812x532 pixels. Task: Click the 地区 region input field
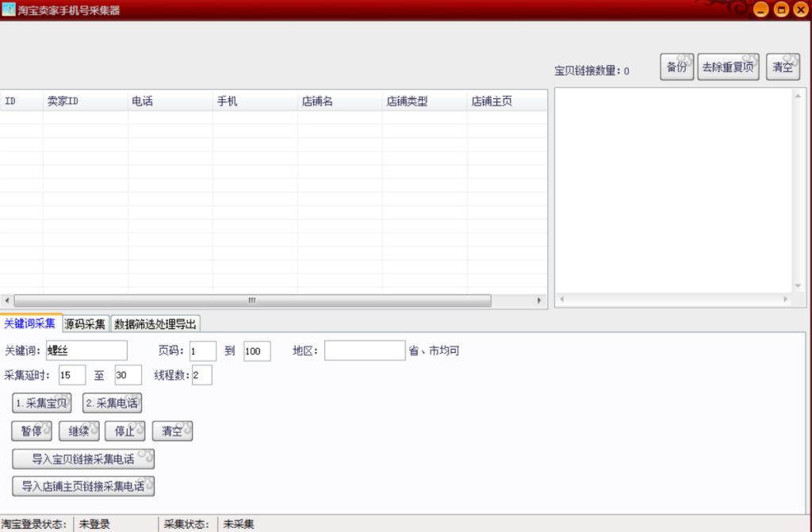364,350
